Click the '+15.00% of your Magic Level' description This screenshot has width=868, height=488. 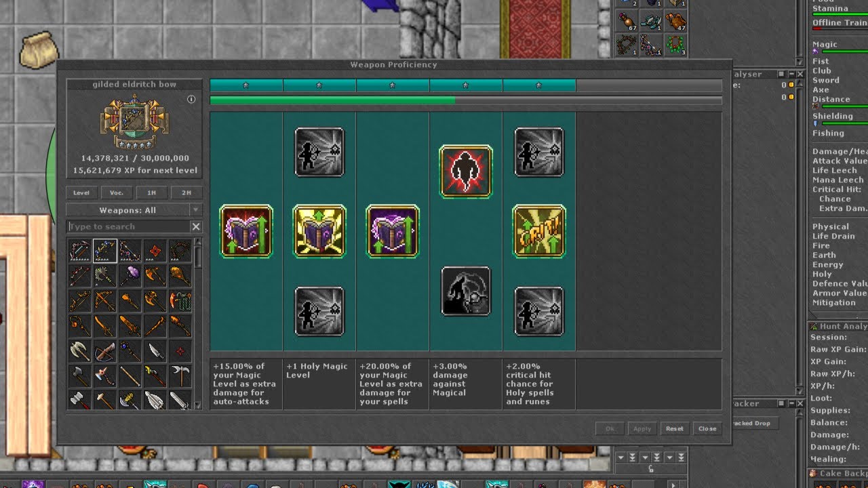pyautogui.click(x=245, y=384)
